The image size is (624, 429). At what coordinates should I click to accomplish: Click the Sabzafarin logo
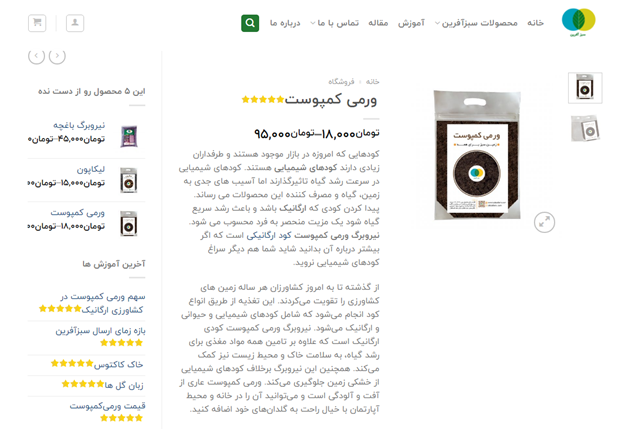[x=578, y=23]
